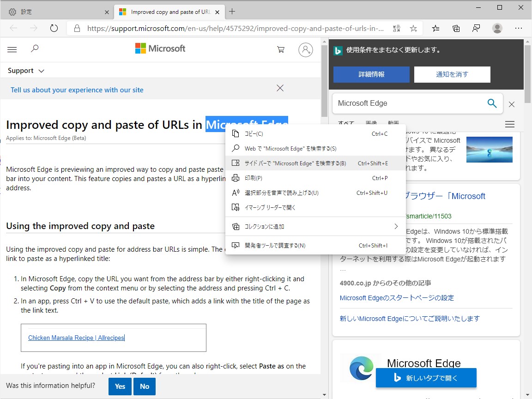Open the shopping cart icon
Image resolution: width=532 pixels, height=399 pixels.
[281, 49]
